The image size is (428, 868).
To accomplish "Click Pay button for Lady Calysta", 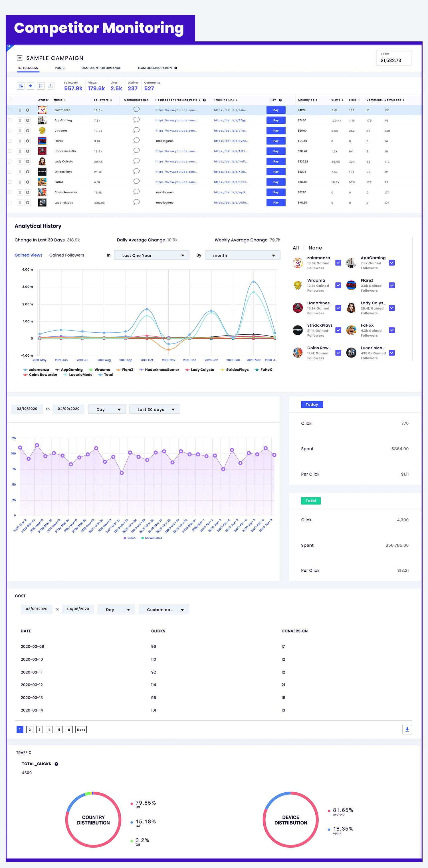I will 276,161.
